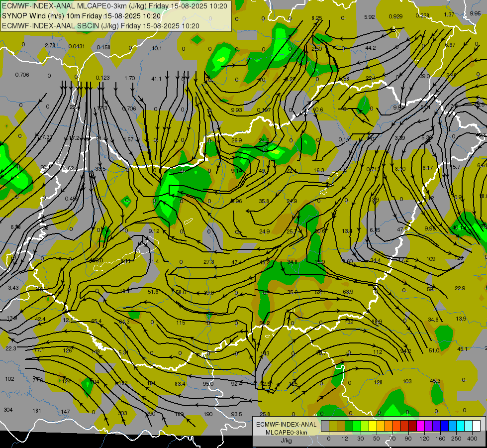This screenshot has height=448, width=487.
Task: Click the map value 41.1
Action: 156,79
